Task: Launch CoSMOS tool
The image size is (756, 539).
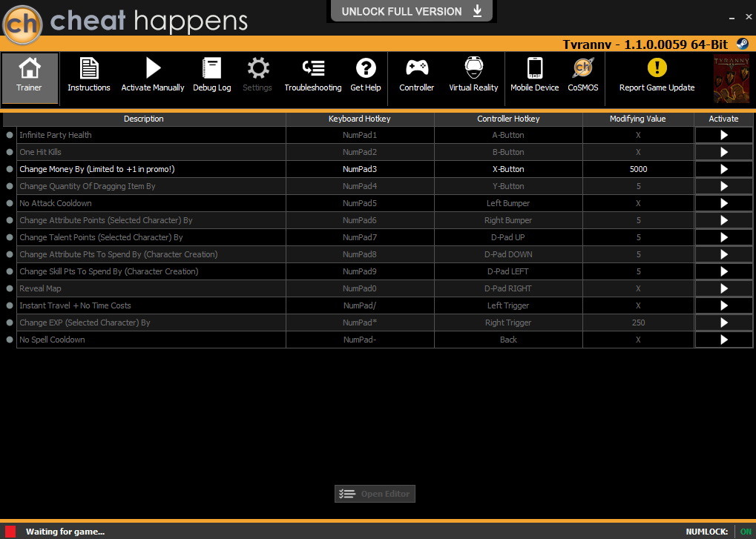Action: coord(583,75)
